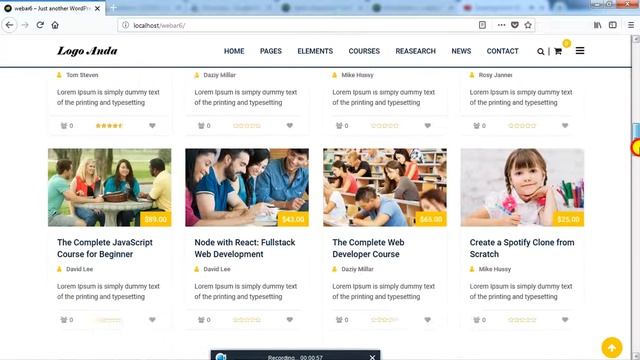Click author Rosy Janner in top row
The width and height of the screenshot is (640, 360).
coord(495,75)
